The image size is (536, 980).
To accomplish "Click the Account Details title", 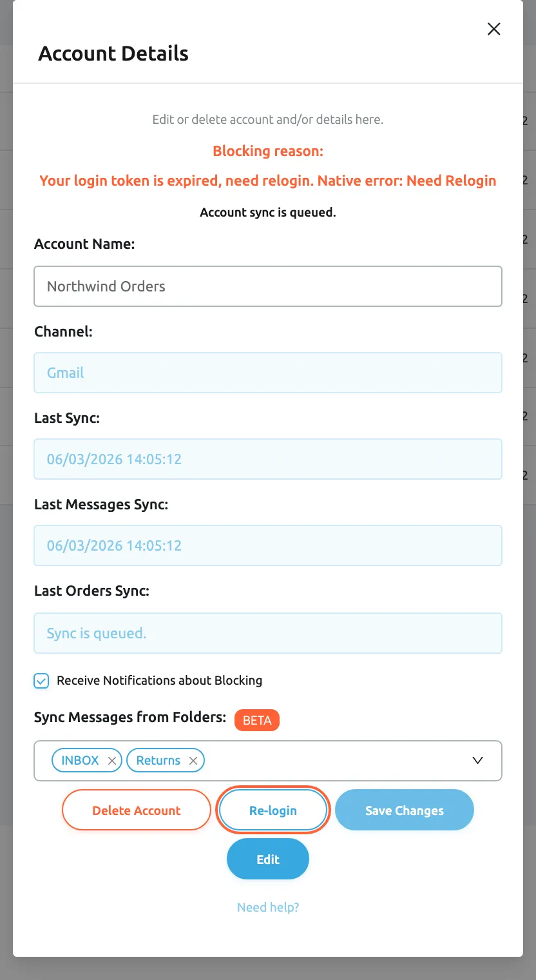I will [113, 54].
